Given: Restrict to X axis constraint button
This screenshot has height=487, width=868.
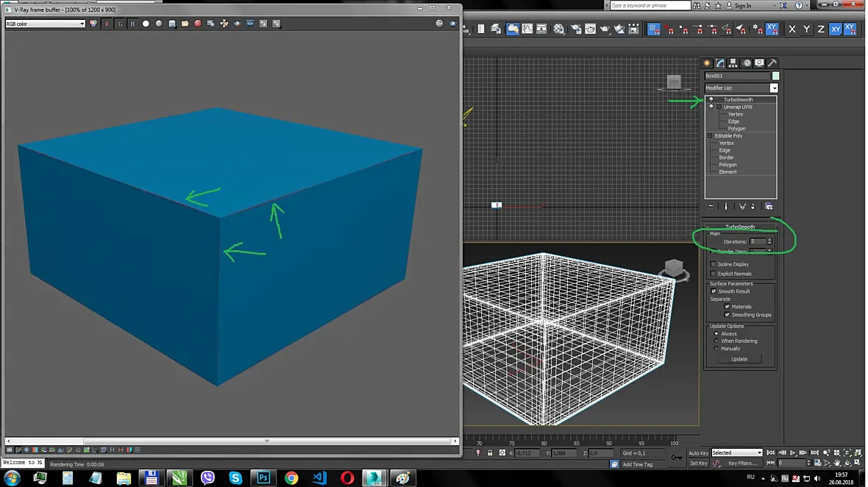Looking at the screenshot, I should (x=792, y=29).
